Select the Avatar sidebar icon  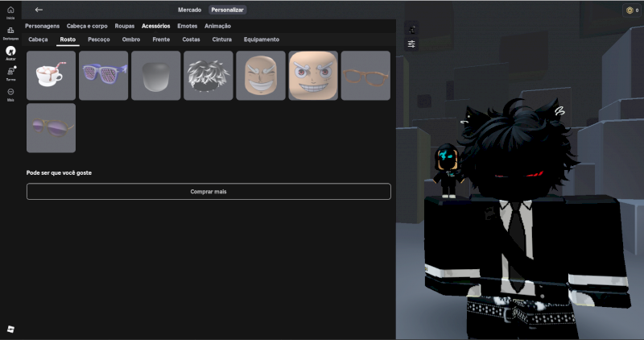coord(10,52)
